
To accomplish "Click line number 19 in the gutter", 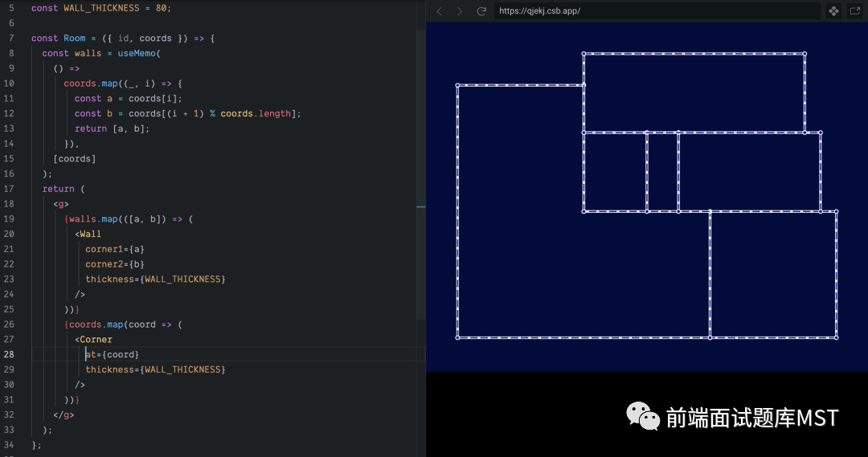I will [9, 218].
